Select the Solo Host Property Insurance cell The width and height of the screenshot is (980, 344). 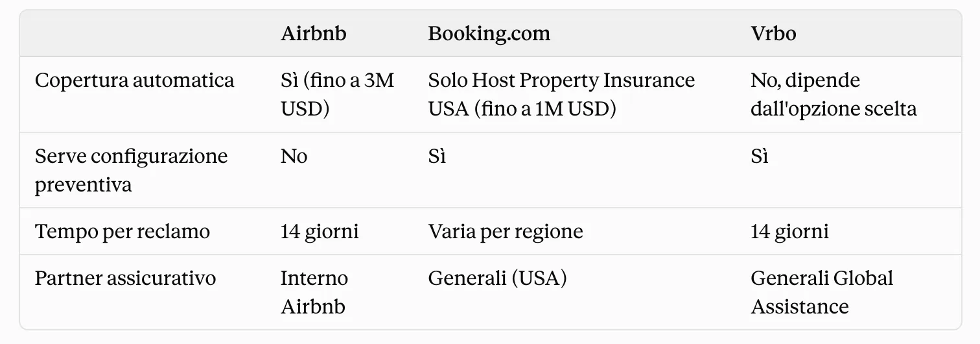pyautogui.click(x=561, y=95)
